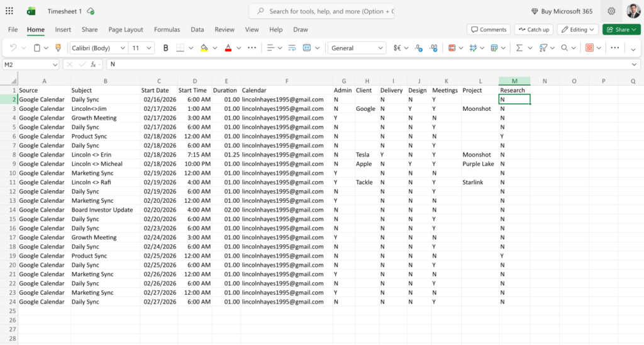The height and width of the screenshot is (345, 644).
Task: Click the Starlink project cell
Action: tap(480, 182)
